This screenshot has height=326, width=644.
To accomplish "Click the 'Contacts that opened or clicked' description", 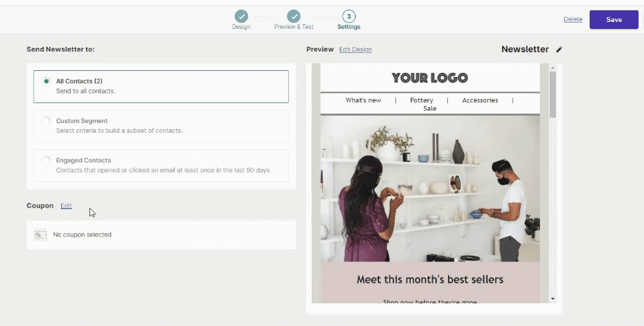I will point(164,170).
